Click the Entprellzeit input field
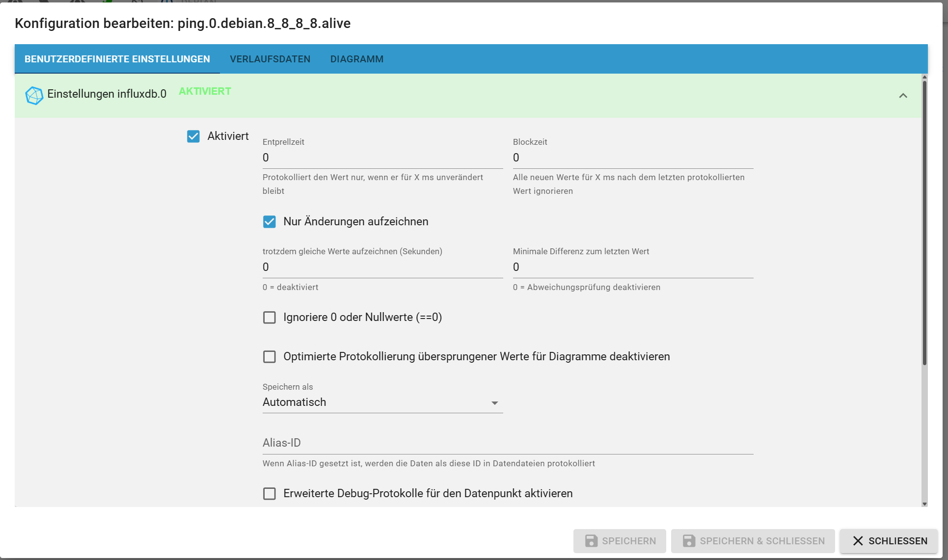This screenshot has height=560, width=948. click(382, 158)
